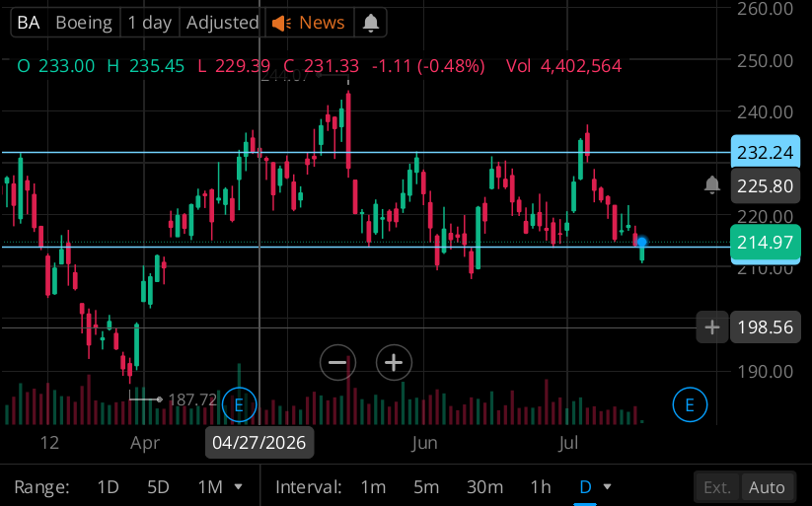
Task: Toggle the Adjusted price setting
Action: [x=222, y=23]
